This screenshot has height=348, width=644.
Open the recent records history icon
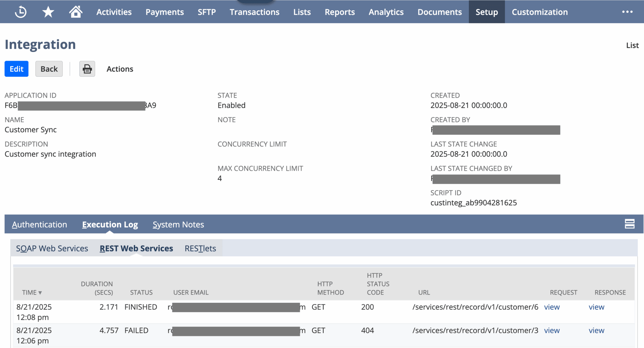pos(20,12)
